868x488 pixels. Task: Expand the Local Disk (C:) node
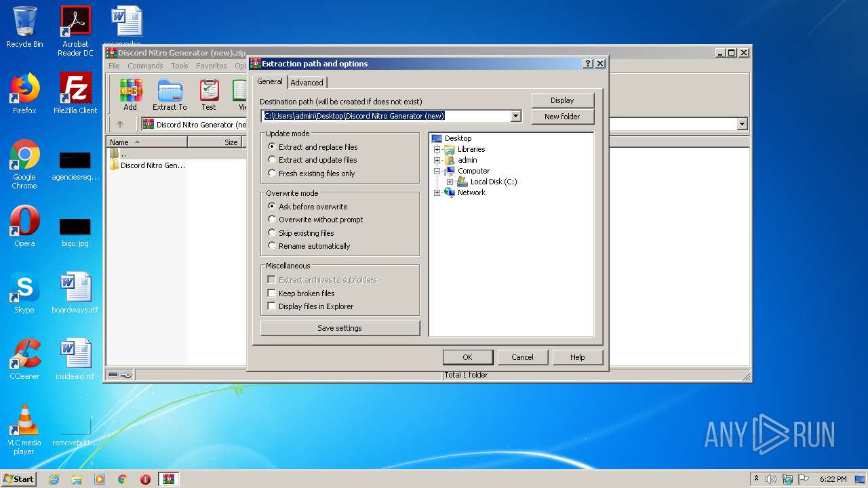pos(450,182)
